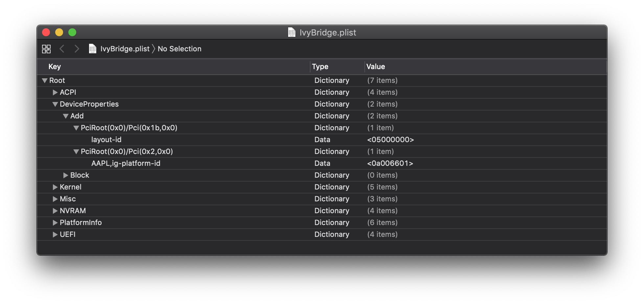Select the layout-id key
The image size is (644, 304).
coord(106,139)
